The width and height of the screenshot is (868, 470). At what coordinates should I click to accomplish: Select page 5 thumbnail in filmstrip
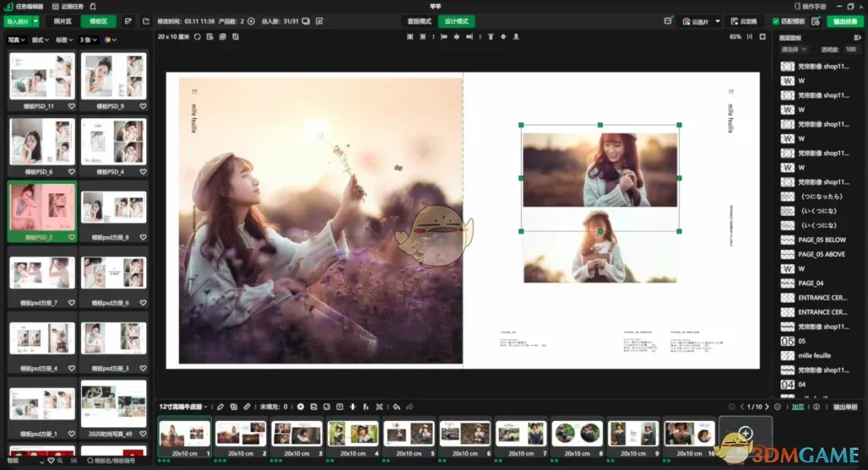(x=408, y=434)
